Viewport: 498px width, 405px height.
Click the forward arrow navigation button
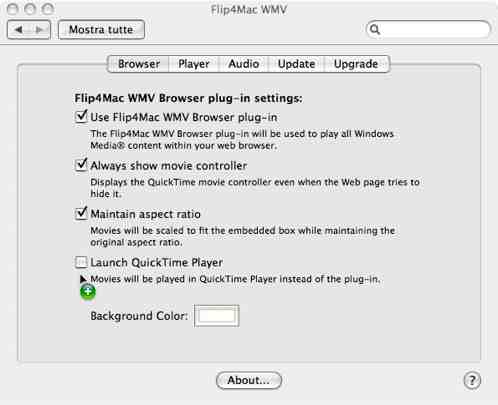[40, 30]
